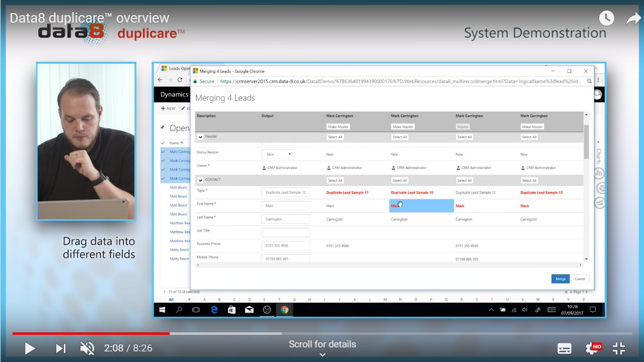Screen dimensions: 644x362
Task: Launch Edge from the taskbar
Action: pos(214,310)
